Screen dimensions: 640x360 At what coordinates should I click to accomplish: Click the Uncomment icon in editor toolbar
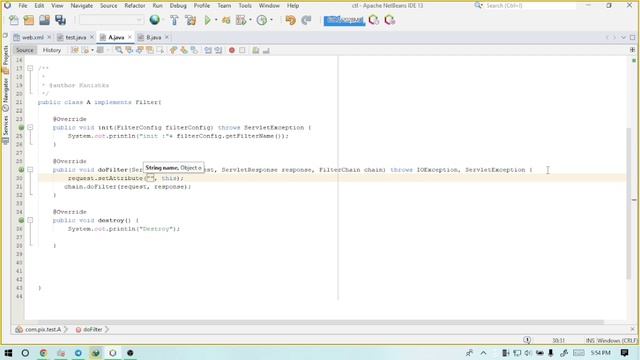[266, 50]
